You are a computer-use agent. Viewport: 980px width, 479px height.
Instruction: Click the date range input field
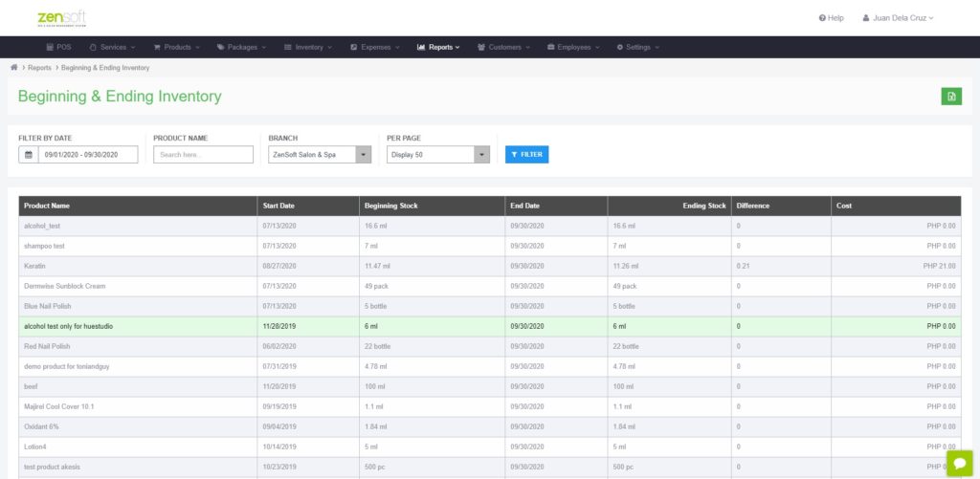88,155
